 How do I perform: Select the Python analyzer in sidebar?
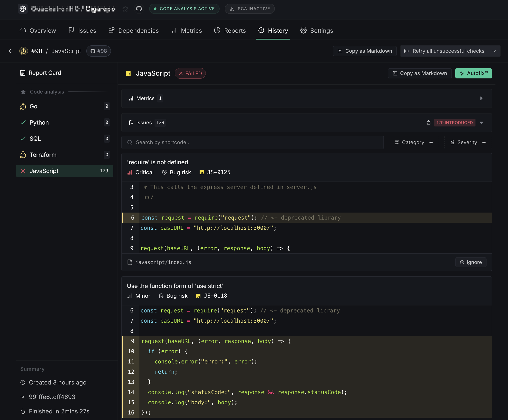pos(39,122)
